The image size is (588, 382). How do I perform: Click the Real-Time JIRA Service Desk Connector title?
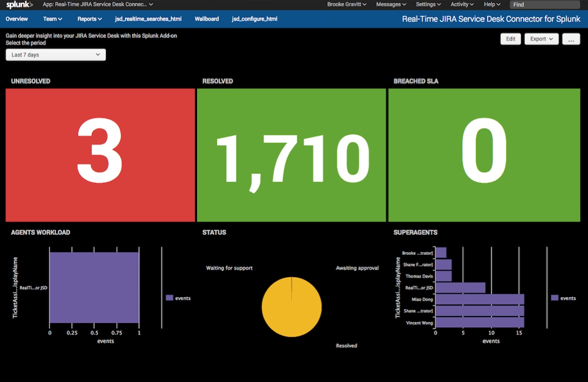491,19
